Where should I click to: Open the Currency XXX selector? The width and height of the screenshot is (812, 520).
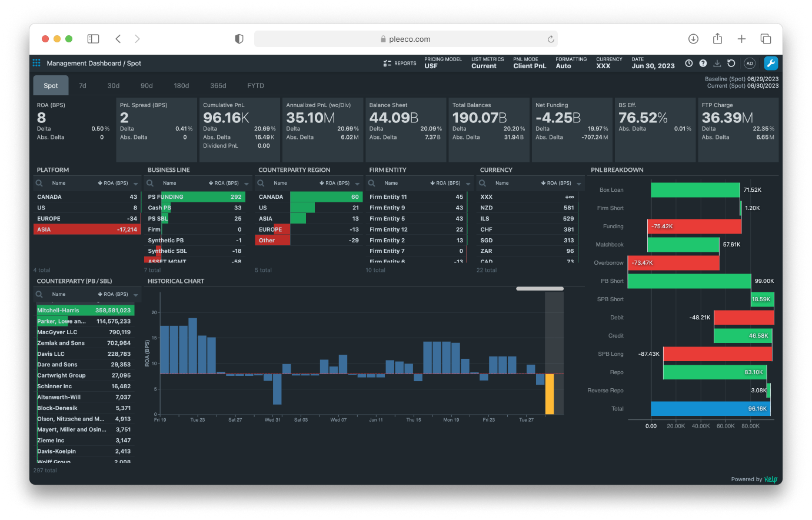point(608,63)
